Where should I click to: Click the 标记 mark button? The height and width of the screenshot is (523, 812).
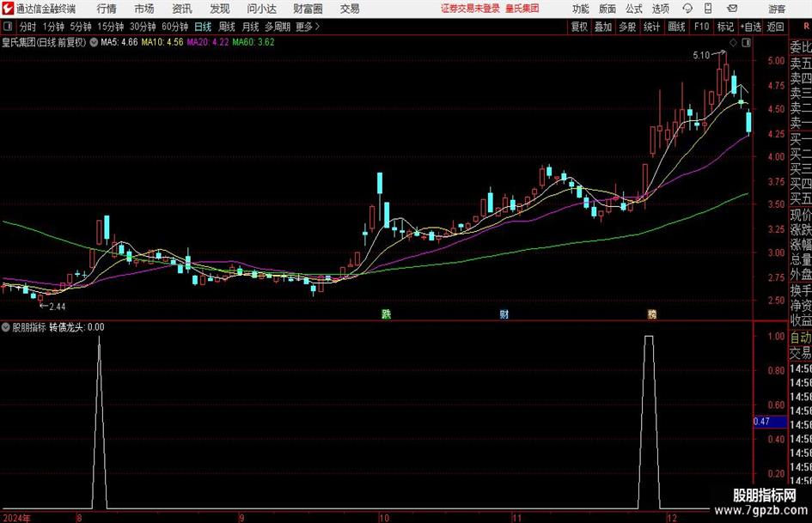(x=725, y=27)
